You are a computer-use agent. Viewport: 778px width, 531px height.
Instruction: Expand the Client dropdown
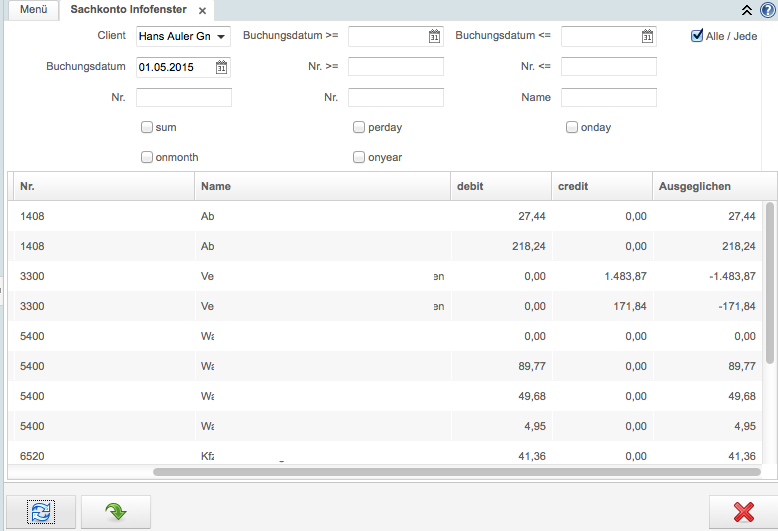pyautogui.click(x=220, y=37)
